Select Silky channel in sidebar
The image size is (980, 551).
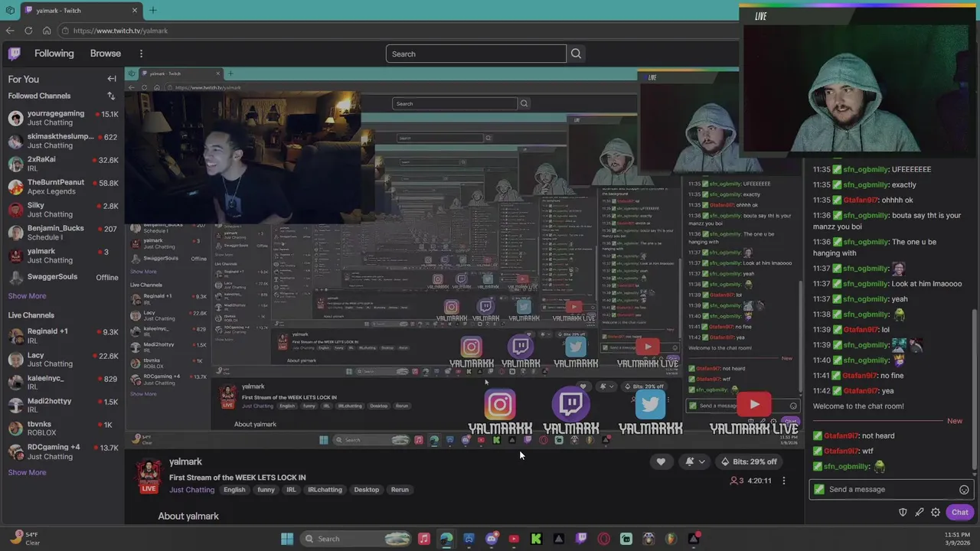pos(63,210)
